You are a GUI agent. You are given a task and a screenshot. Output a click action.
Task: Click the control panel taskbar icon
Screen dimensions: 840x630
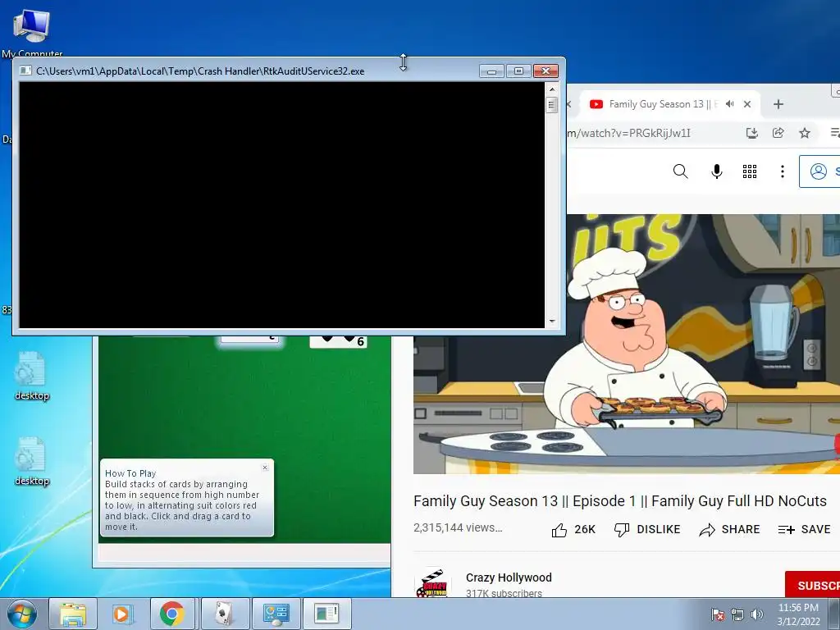276,614
